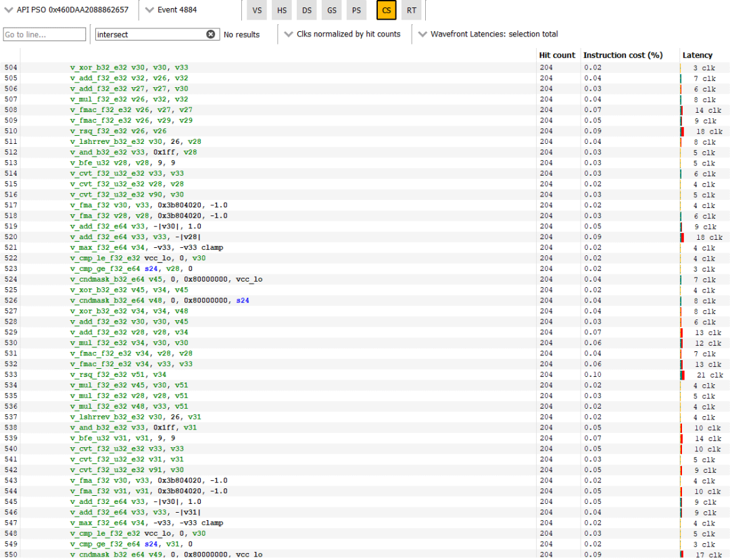
Task: Click s24 register on line 523
Action: [151, 269]
